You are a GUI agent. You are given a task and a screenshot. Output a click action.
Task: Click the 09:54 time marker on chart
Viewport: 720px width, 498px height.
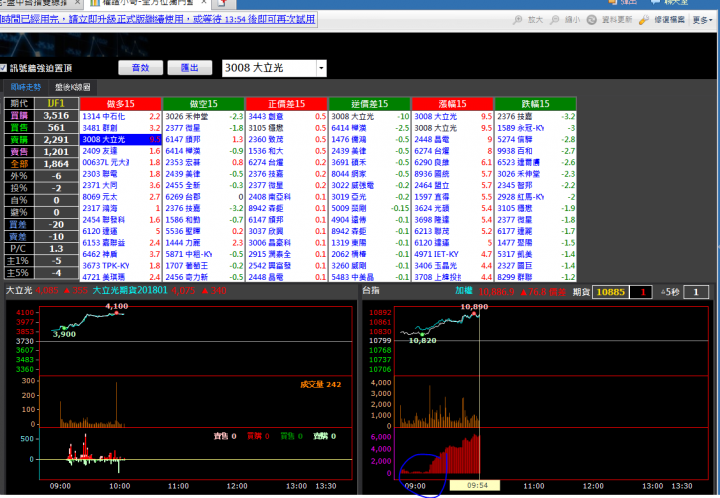click(x=468, y=484)
